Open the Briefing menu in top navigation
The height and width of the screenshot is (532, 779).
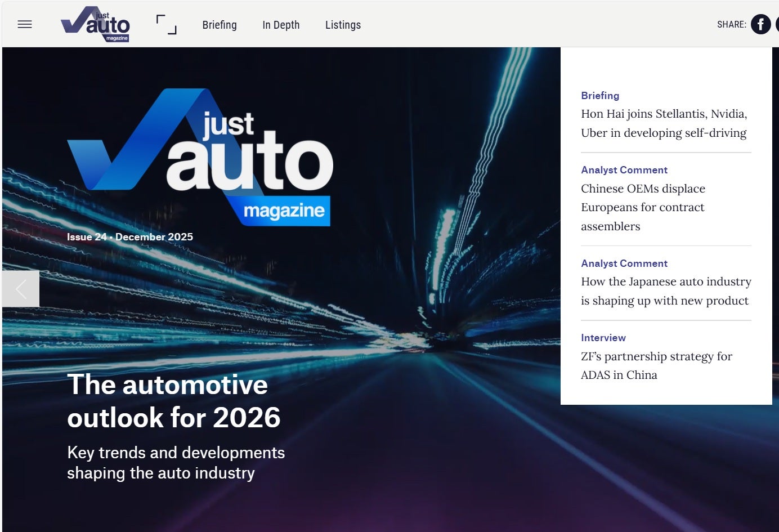tap(220, 25)
